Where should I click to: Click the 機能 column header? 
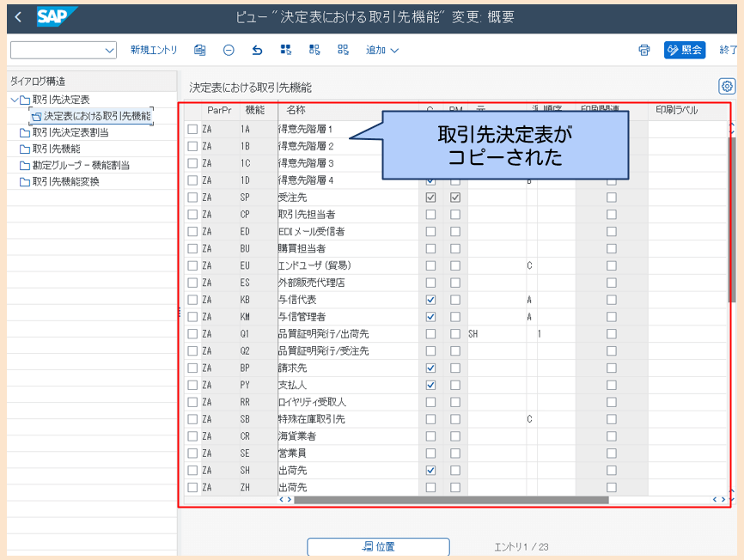[255, 110]
